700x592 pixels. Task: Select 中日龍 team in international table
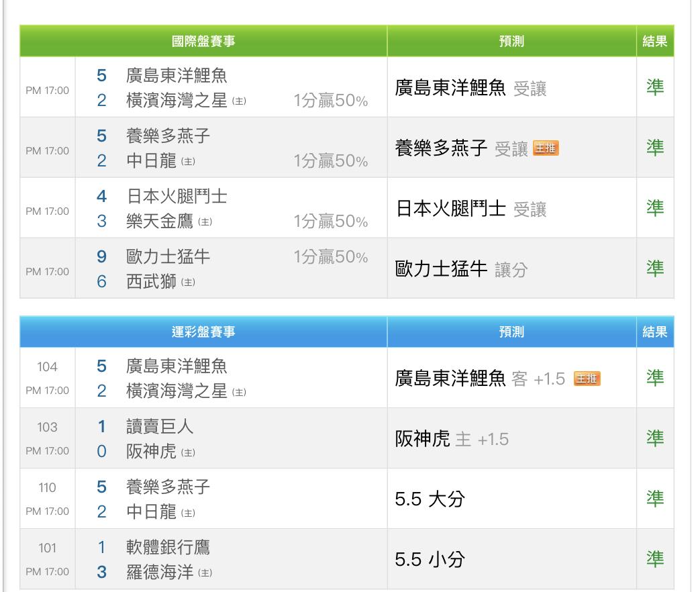pyautogui.click(x=151, y=160)
